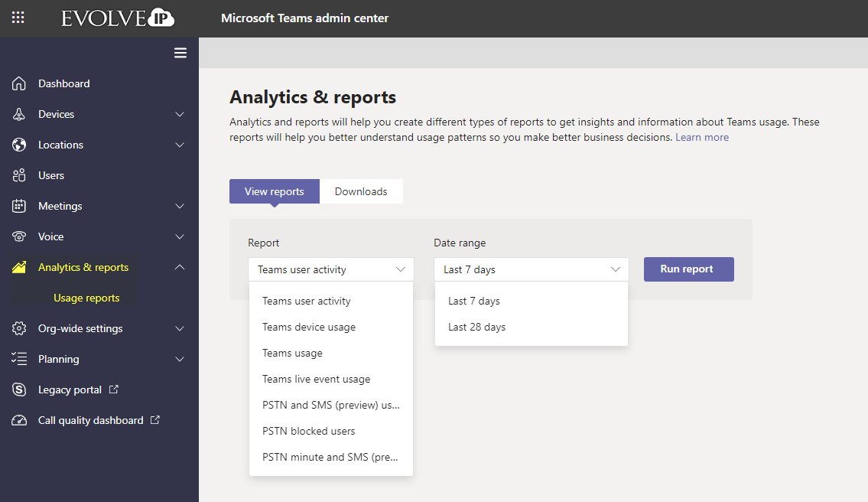Open the Report dropdown box
The width and height of the screenshot is (868, 502).
[x=330, y=269]
